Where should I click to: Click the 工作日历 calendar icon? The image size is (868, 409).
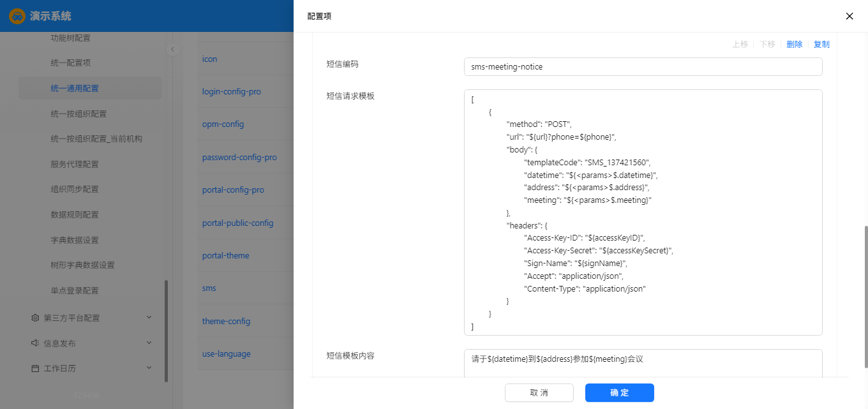coord(35,368)
